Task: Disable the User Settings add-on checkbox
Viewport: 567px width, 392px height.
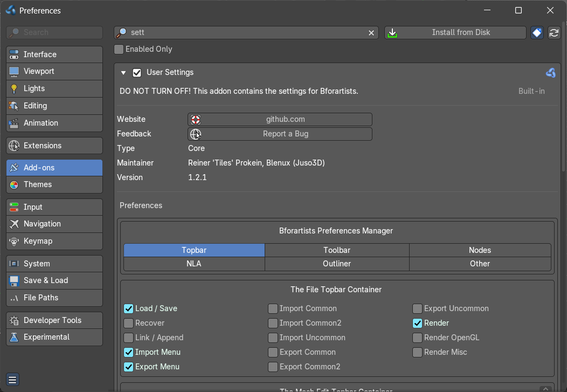Action: (x=137, y=73)
